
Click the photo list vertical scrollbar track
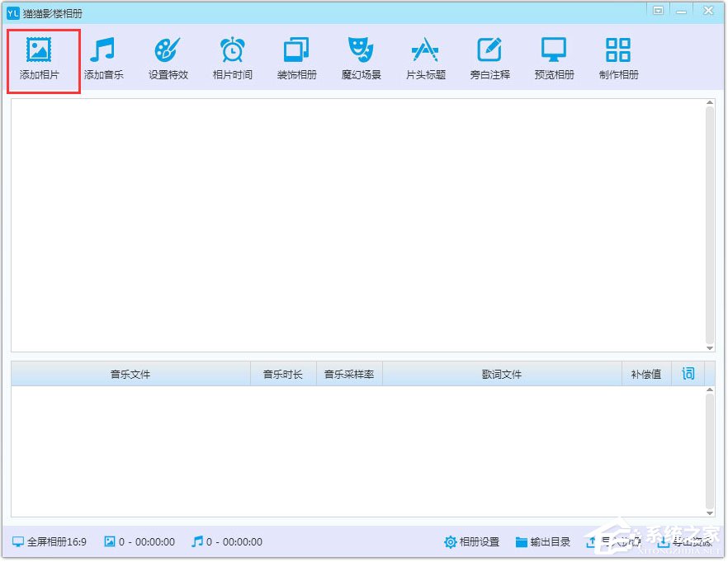click(x=710, y=223)
